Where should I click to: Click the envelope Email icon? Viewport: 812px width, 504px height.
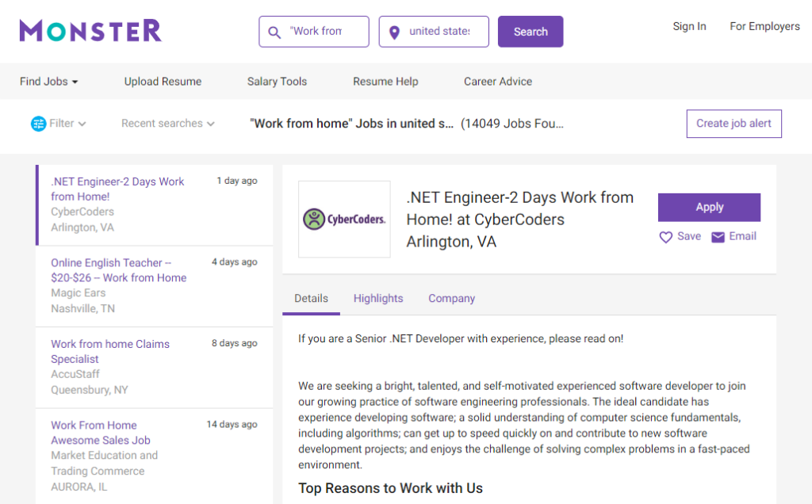(718, 237)
